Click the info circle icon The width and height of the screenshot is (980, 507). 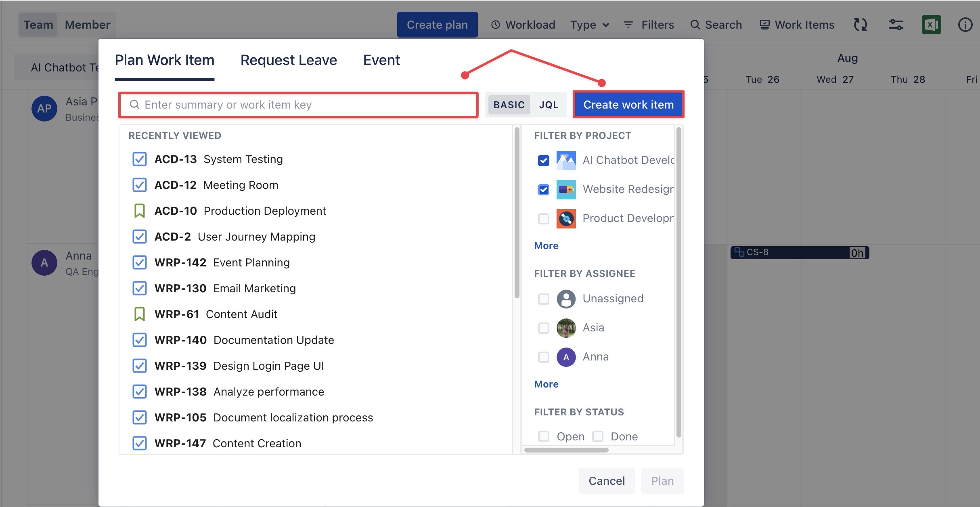pos(965,25)
